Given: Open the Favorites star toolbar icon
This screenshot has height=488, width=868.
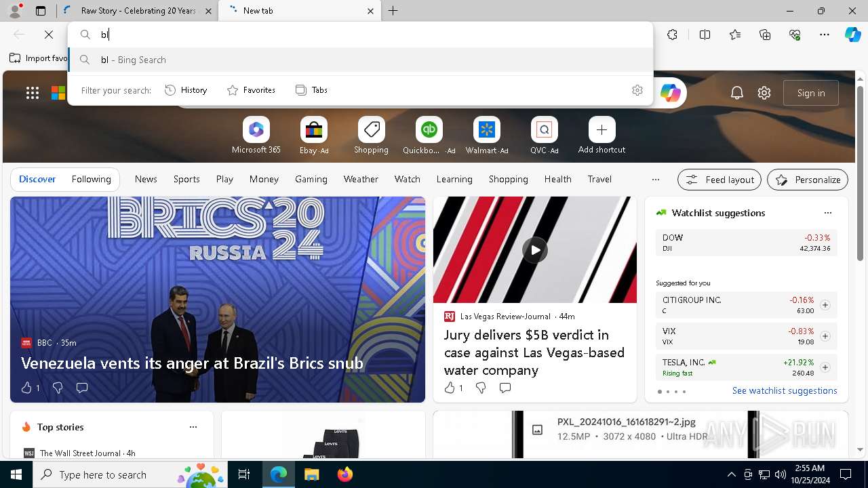Looking at the screenshot, I should pos(735,35).
